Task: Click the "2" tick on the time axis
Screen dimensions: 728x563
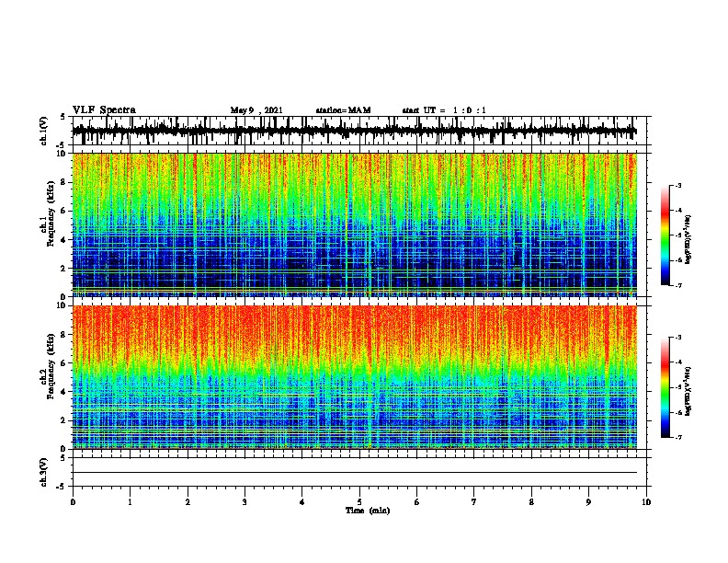Action: coord(188,502)
